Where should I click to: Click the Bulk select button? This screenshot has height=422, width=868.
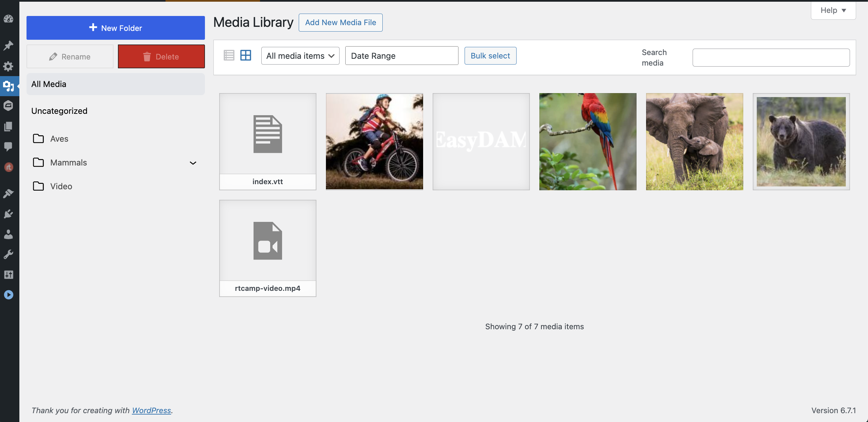[x=490, y=56]
